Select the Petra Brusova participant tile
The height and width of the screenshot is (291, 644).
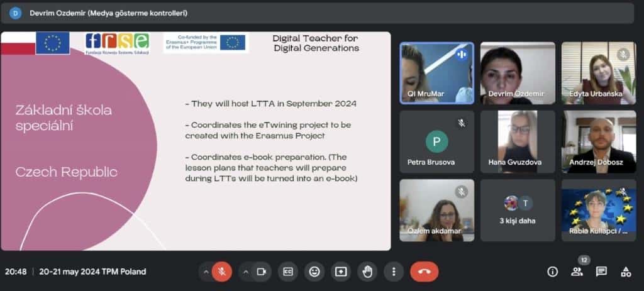pyautogui.click(x=436, y=141)
